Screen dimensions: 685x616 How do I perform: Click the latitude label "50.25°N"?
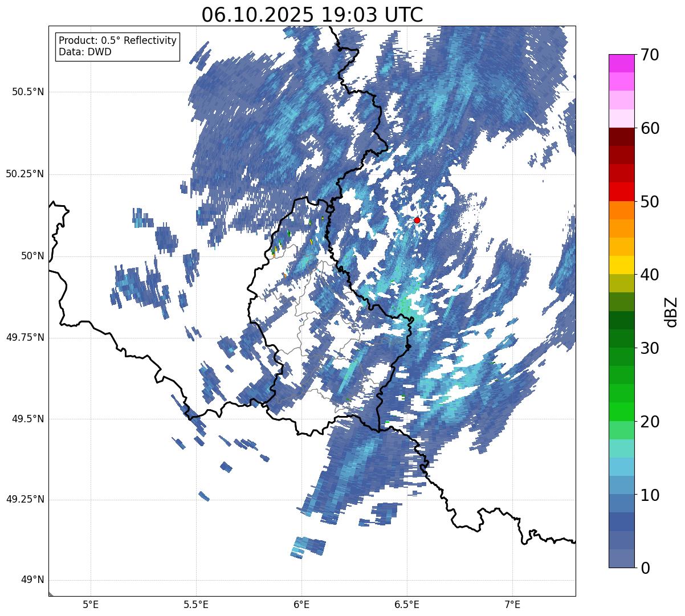tap(25, 174)
